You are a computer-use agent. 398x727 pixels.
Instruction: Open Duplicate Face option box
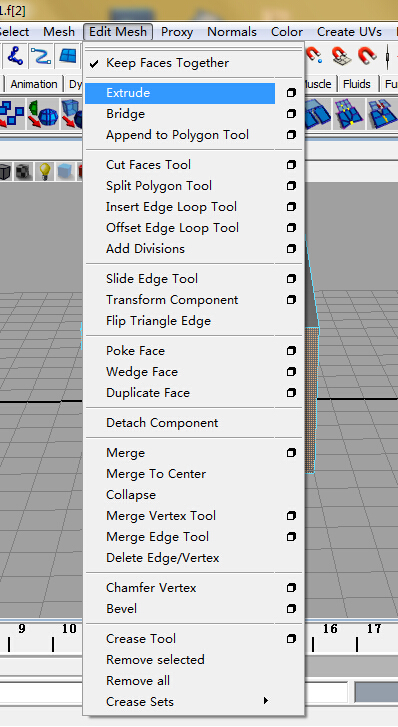pos(291,393)
